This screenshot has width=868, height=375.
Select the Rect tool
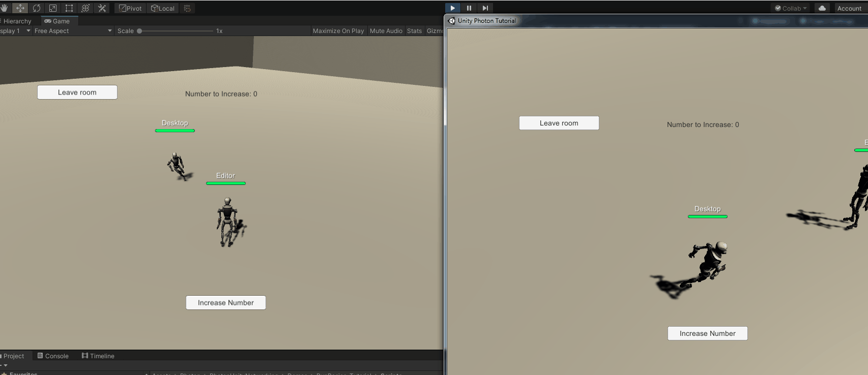click(x=69, y=8)
